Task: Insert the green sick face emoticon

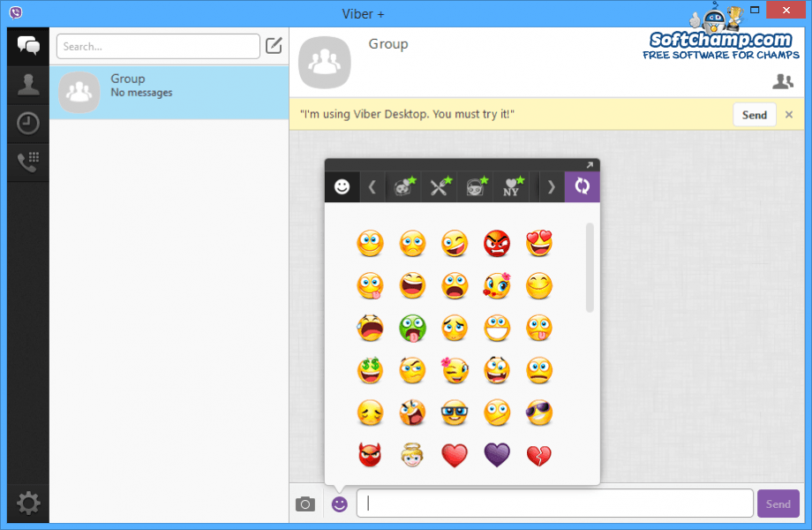Action: click(x=412, y=328)
